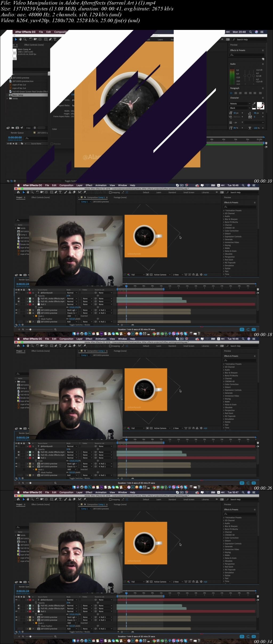This screenshot has height=644, width=273.
Task: Open Composition menu in the 00:00:18 frame
Action: (66, 185)
